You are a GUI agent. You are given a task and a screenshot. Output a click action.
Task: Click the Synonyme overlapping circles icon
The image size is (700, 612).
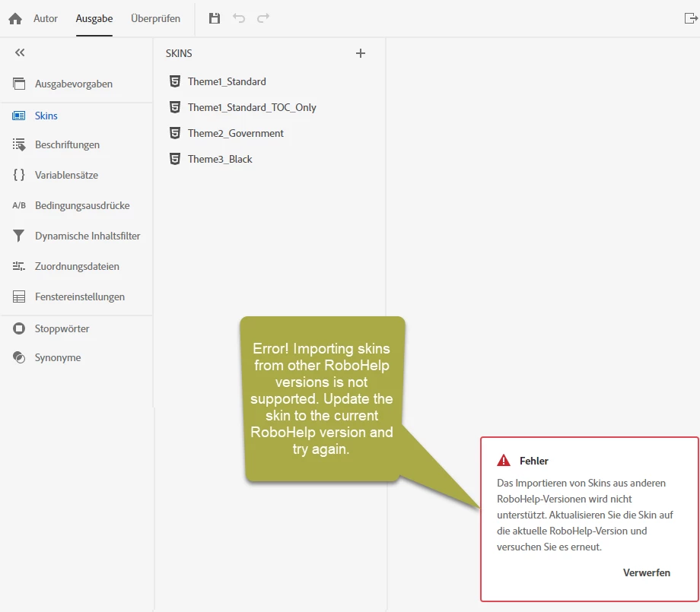pyautogui.click(x=19, y=358)
